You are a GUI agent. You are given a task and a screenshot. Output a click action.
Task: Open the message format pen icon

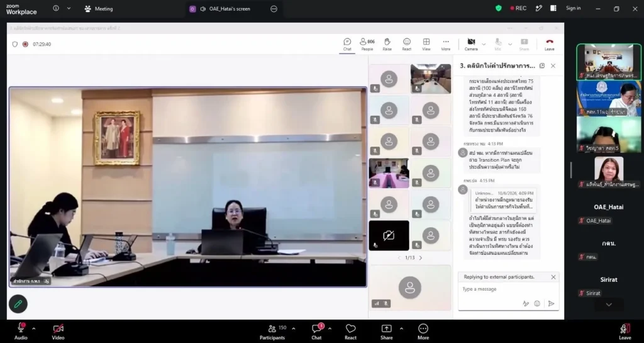coord(526,303)
